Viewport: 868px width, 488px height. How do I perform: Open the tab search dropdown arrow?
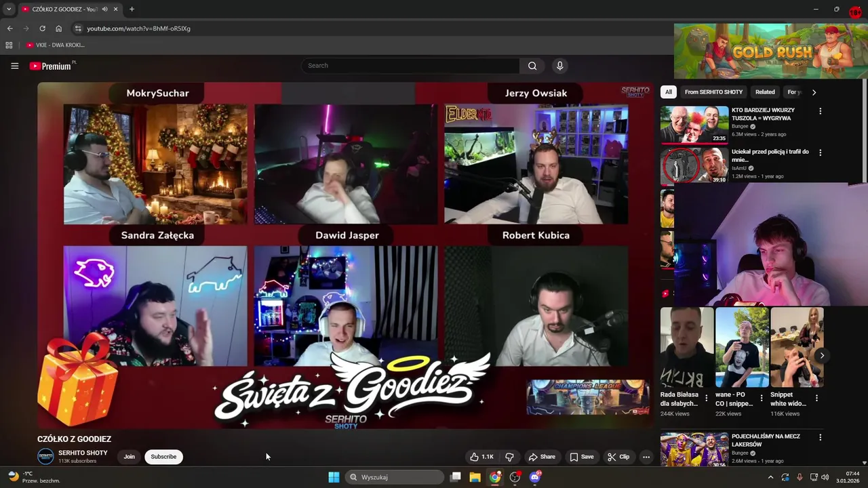(x=9, y=9)
